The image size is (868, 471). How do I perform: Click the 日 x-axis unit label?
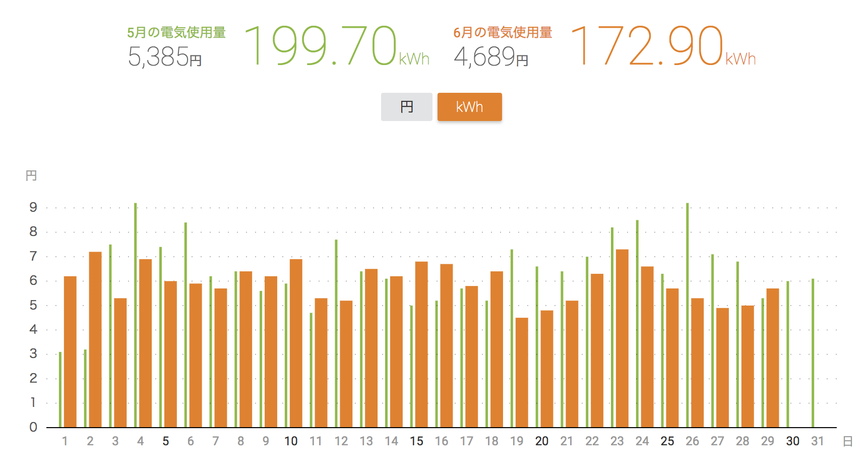848,442
